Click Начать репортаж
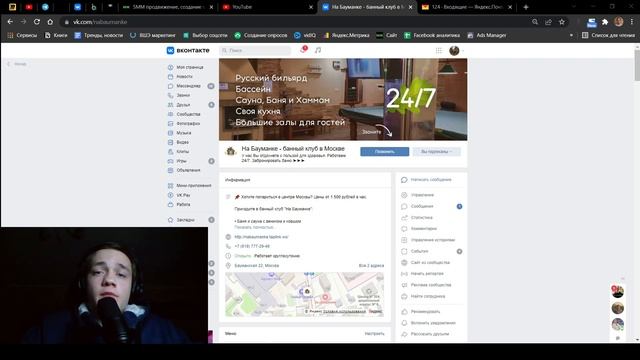 (422, 273)
